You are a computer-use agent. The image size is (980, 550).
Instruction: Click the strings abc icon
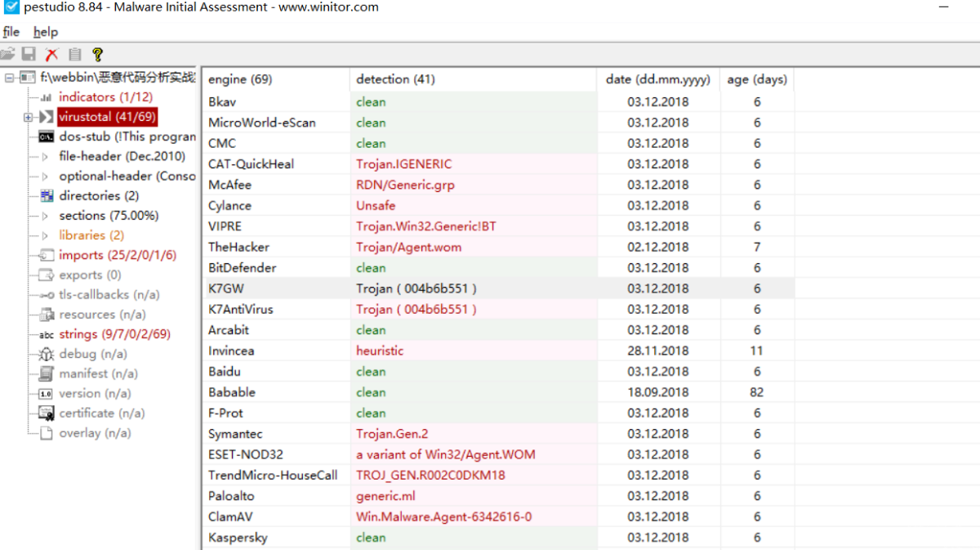(46, 334)
